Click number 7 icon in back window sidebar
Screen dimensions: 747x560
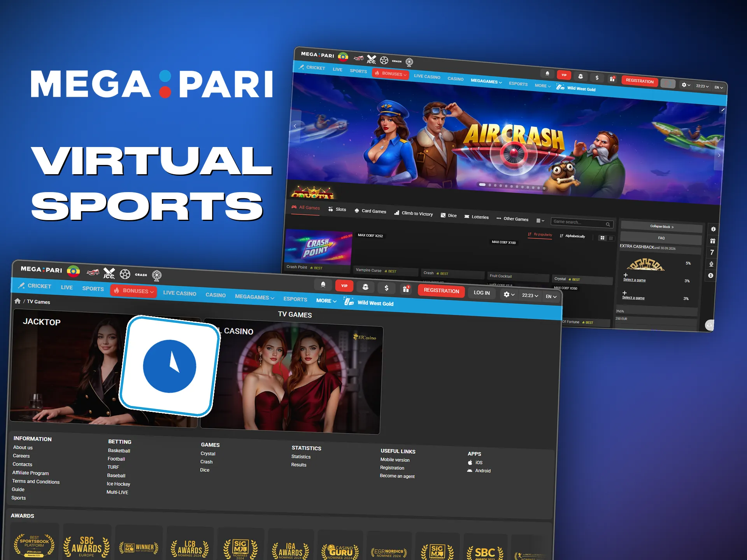(712, 252)
